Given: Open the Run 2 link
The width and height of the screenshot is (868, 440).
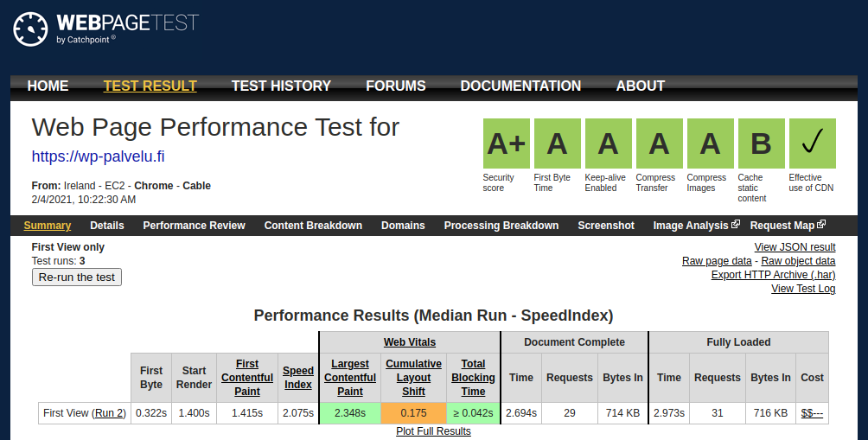Looking at the screenshot, I should [x=109, y=413].
